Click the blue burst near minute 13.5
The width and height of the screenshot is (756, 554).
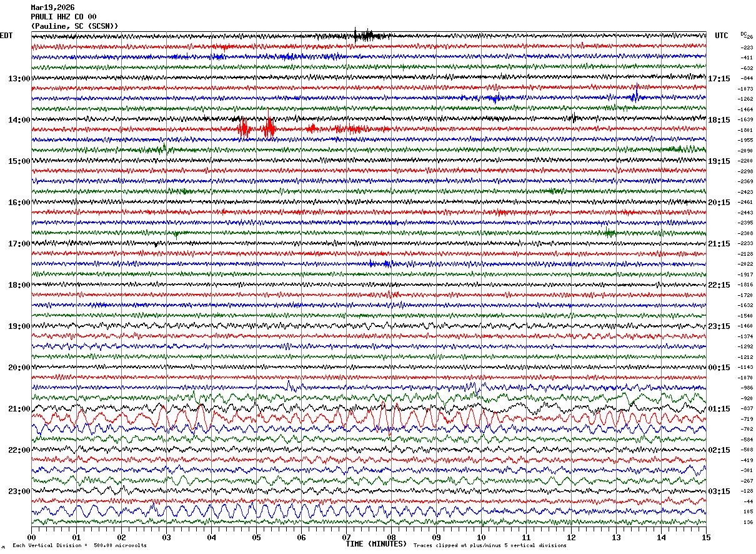(x=635, y=95)
